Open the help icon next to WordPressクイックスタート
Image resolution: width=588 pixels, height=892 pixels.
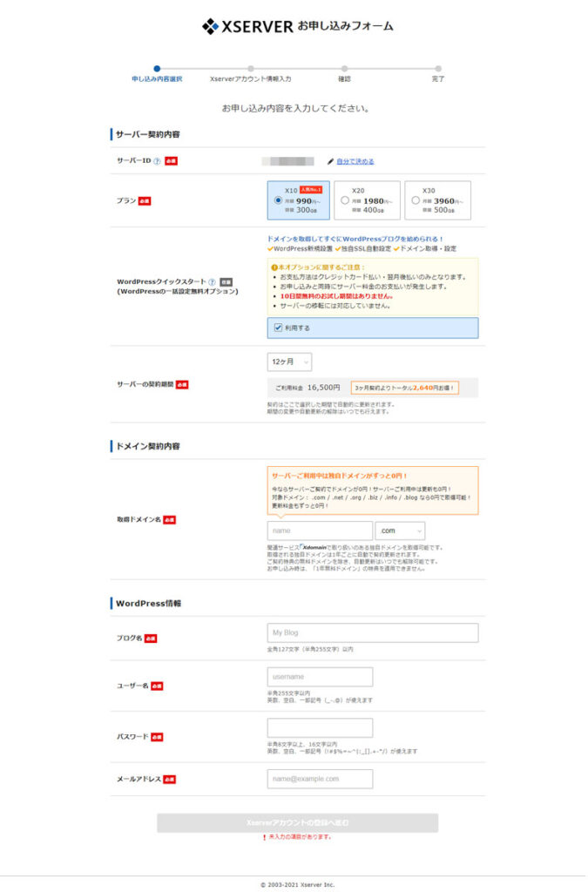[x=212, y=282]
